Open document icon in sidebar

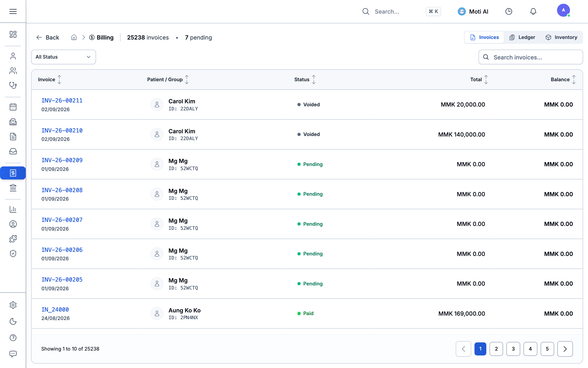click(x=13, y=137)
